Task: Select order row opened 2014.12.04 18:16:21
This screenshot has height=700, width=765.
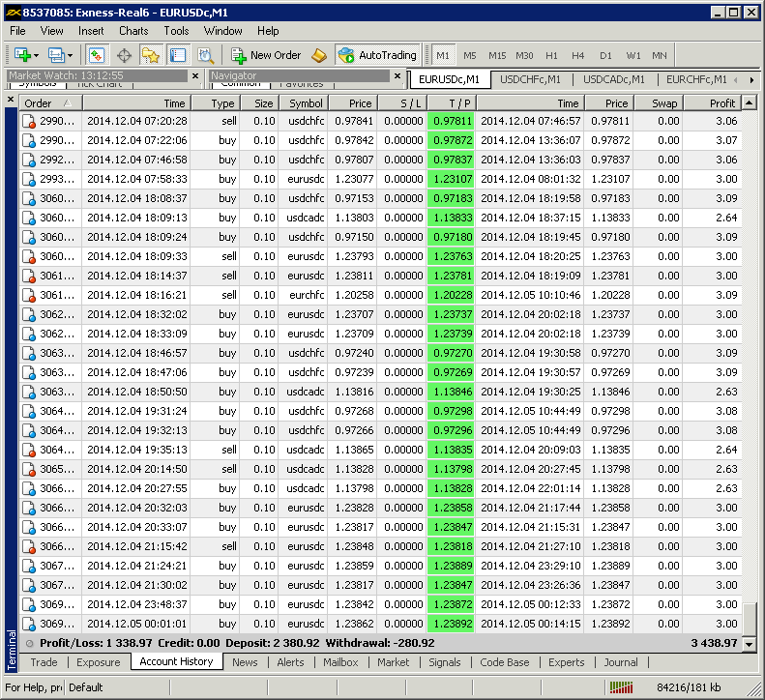Action: pyautogui.click(x=380, y=295)
